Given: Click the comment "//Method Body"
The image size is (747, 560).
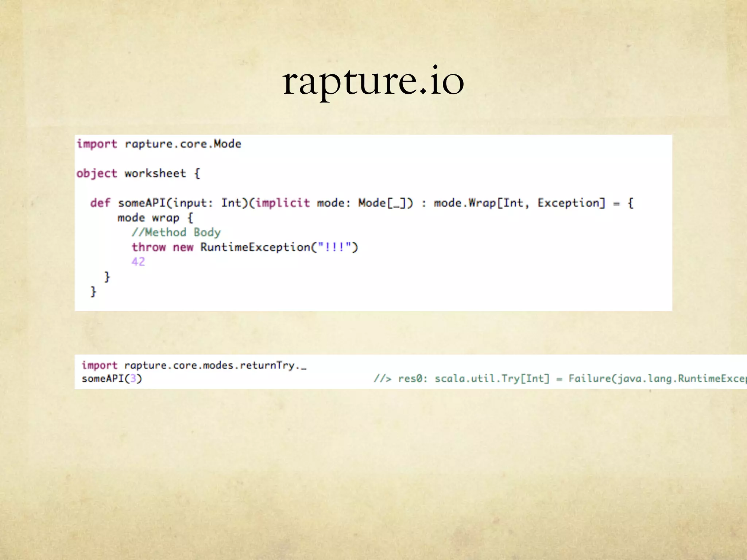Looking at the screenshot, I should (176, 232).
